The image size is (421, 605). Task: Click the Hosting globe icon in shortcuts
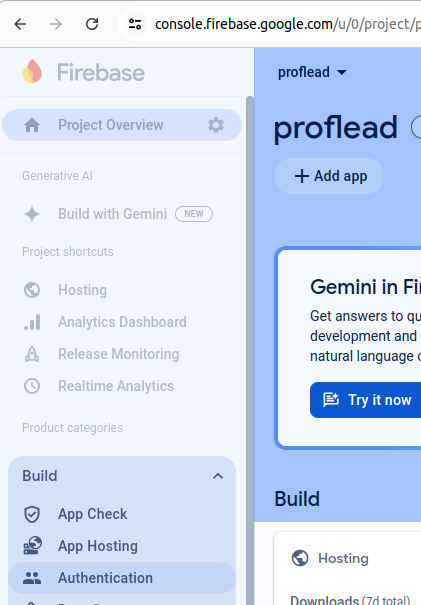pos(32,290)
